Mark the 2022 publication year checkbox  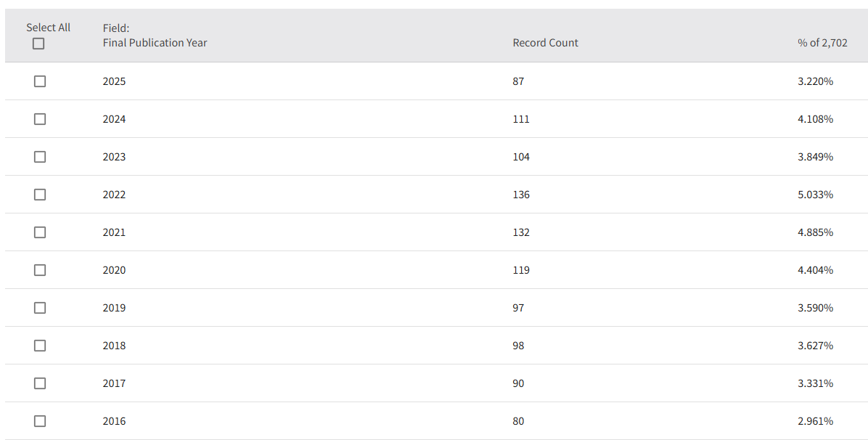[40, 195]
